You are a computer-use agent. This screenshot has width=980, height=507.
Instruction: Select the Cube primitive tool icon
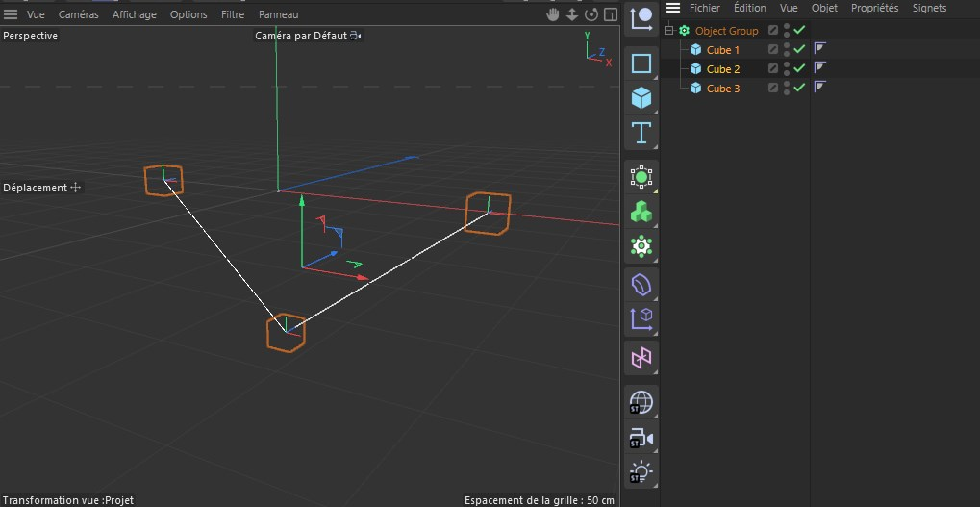pos(641,97)
